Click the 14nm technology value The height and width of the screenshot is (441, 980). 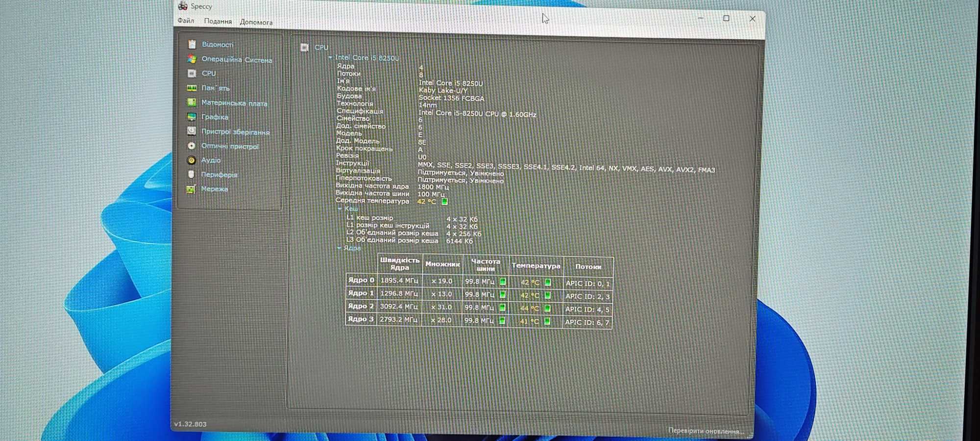(427, 105)
